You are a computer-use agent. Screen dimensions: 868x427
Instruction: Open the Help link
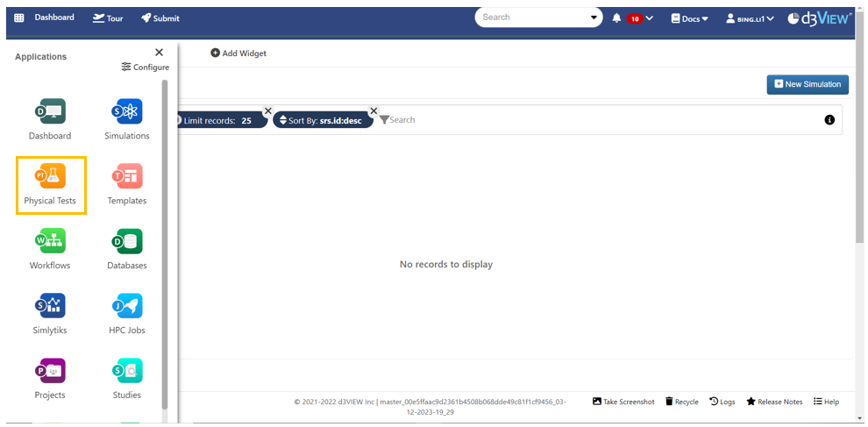[826, 402]
